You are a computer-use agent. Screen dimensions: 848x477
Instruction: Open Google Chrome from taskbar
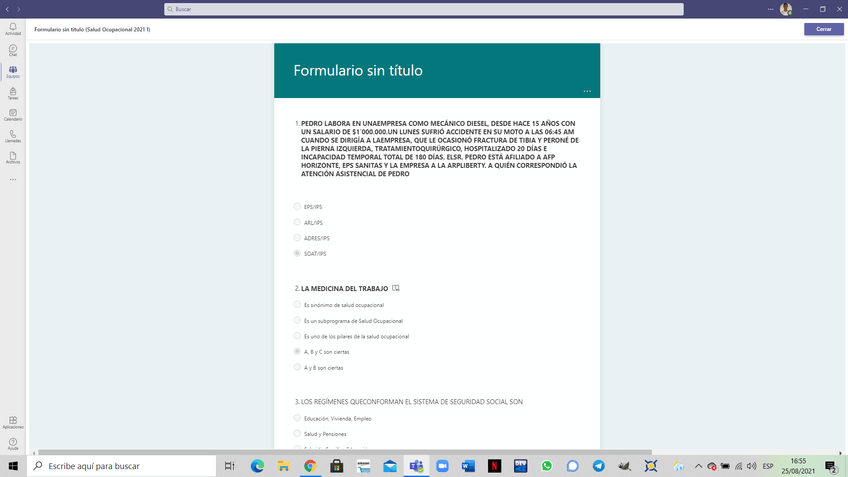pos(310,466)
